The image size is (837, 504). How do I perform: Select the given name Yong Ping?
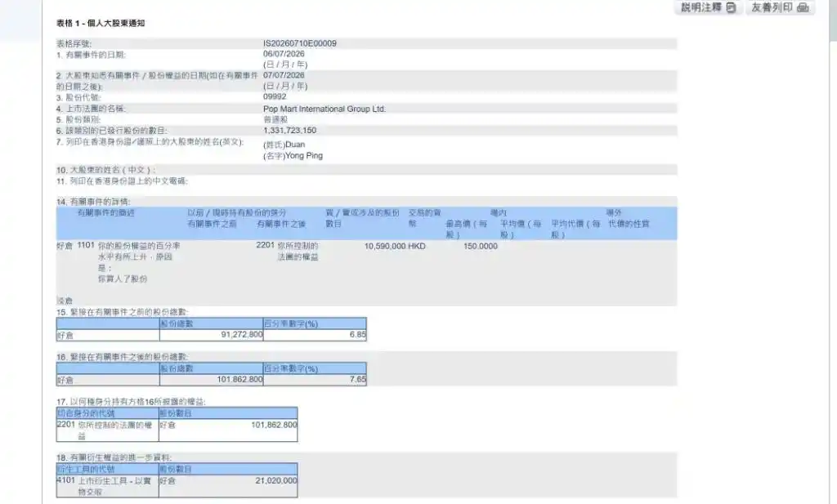pos(304,156)
